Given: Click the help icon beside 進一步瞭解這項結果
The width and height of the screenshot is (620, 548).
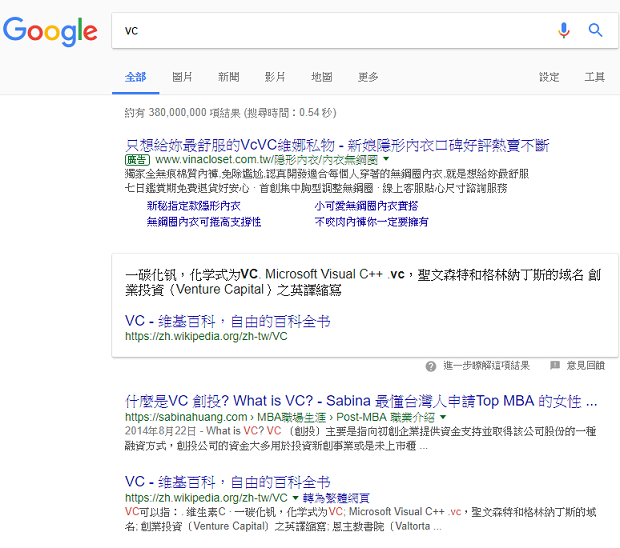Looking at the screenshot, I should pos(431,367).
